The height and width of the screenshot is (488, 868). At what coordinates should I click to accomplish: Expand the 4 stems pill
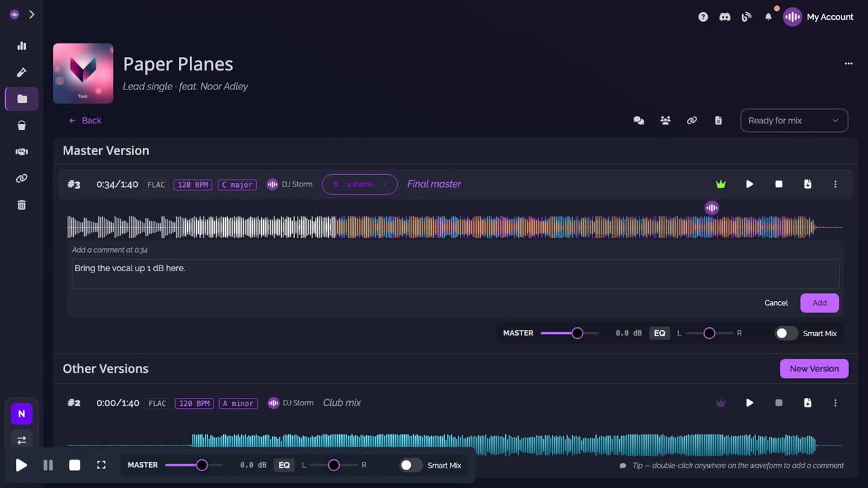pos(359,184)
